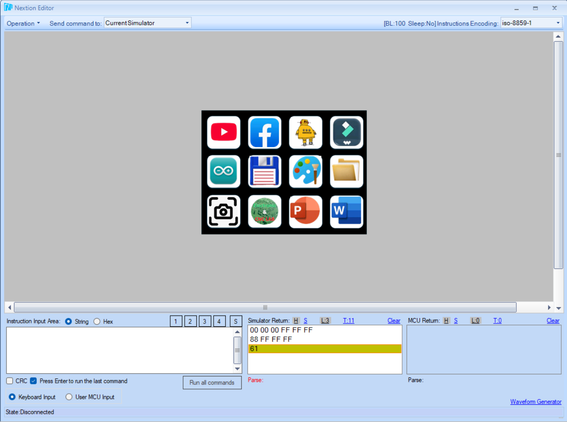Click the S preset button
Image resolution: width=567 pixels, height=422 pixels.
click(x=236, y=321)
